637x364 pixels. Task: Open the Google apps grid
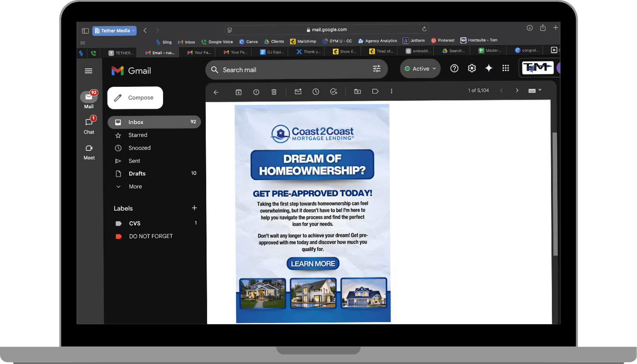(506, 68)
